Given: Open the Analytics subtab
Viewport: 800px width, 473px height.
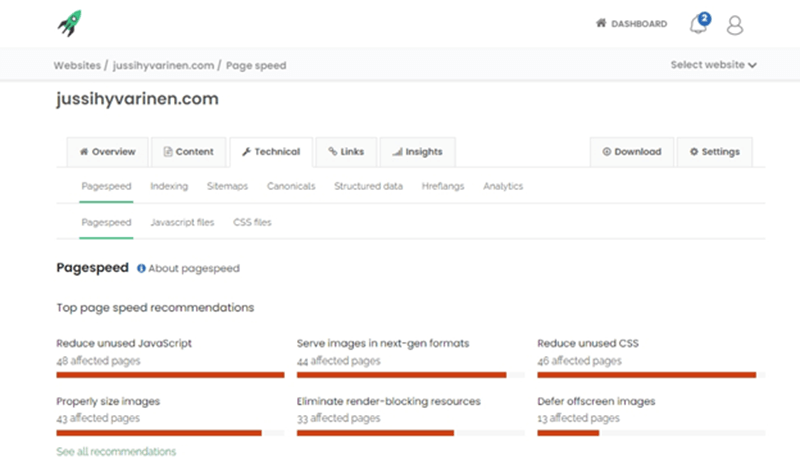Looking at the screenshot, I should pos(503,186).
